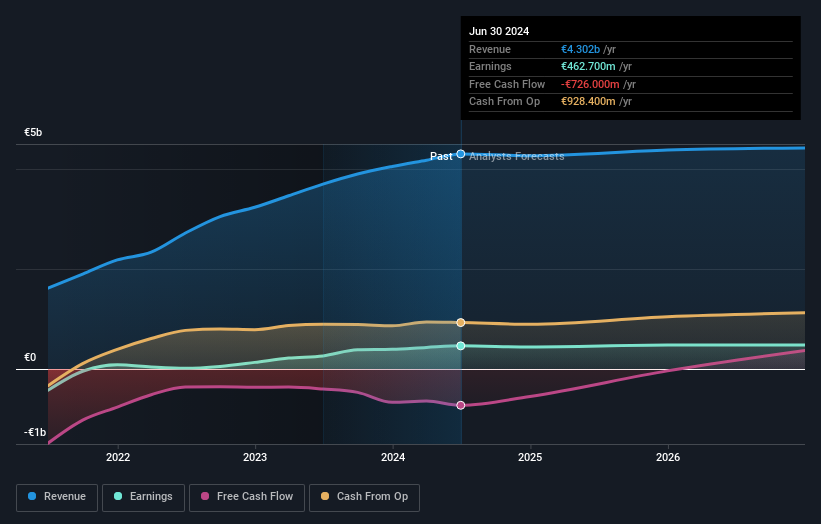Screen dimensions: 821x524
Task: Click the €0 y-axis label
Action: [x=30, y=358]
